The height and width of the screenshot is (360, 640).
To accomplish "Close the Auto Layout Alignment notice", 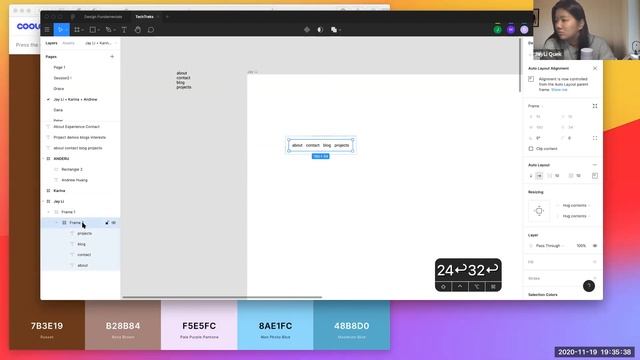I will [x=595, y=68].
